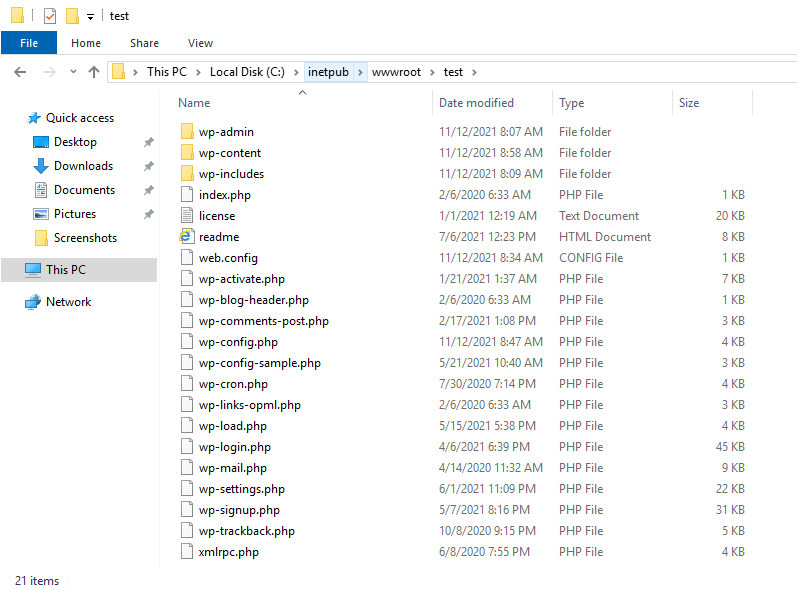Viewport: 797px width, 589px height.
Task: Select the wp-config-sample.php file icon
Action: coord(187,362)
